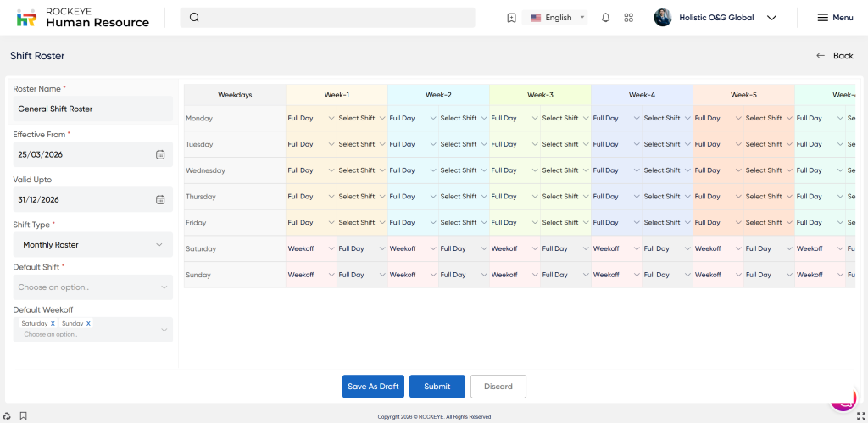
Task: Open the hamburger Menu
Action: (x=834, y=18)
